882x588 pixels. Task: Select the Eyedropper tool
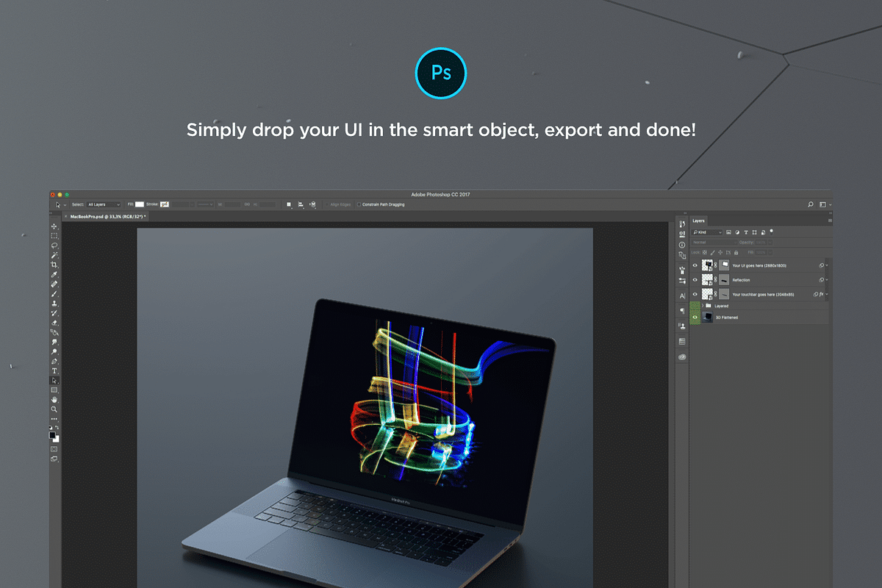tap(54, 274)
